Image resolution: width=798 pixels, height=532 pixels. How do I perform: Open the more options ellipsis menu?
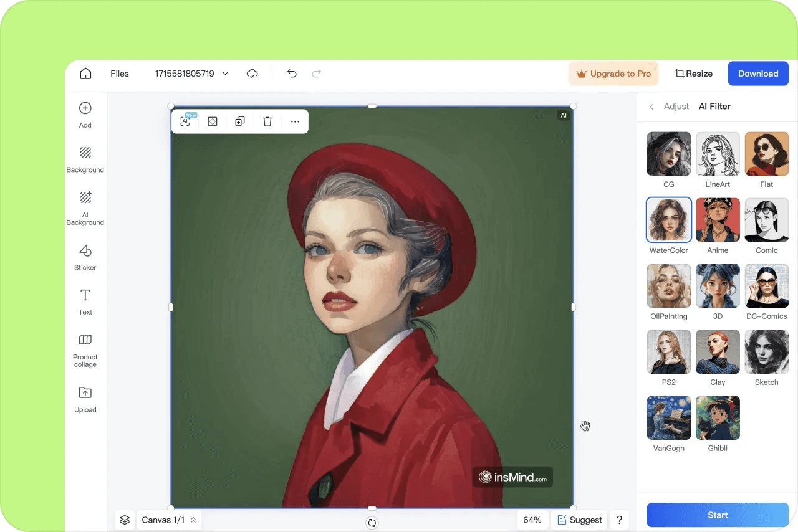click(295, 121)
